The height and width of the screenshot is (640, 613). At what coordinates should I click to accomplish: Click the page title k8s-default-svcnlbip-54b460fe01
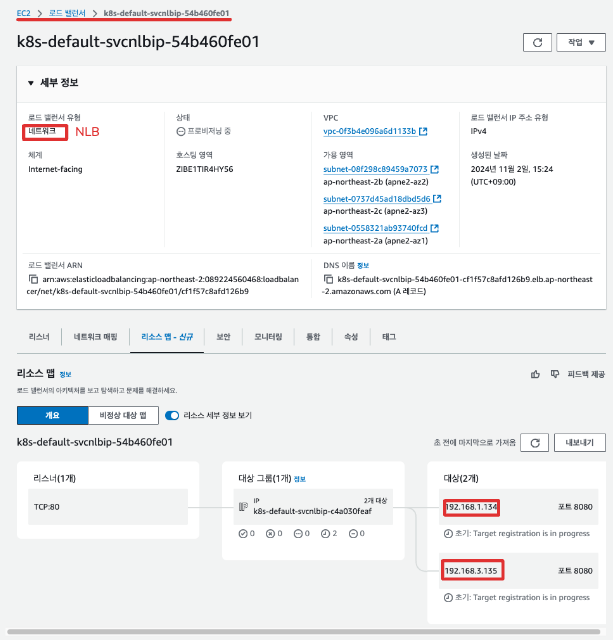[x=138, y=42]
